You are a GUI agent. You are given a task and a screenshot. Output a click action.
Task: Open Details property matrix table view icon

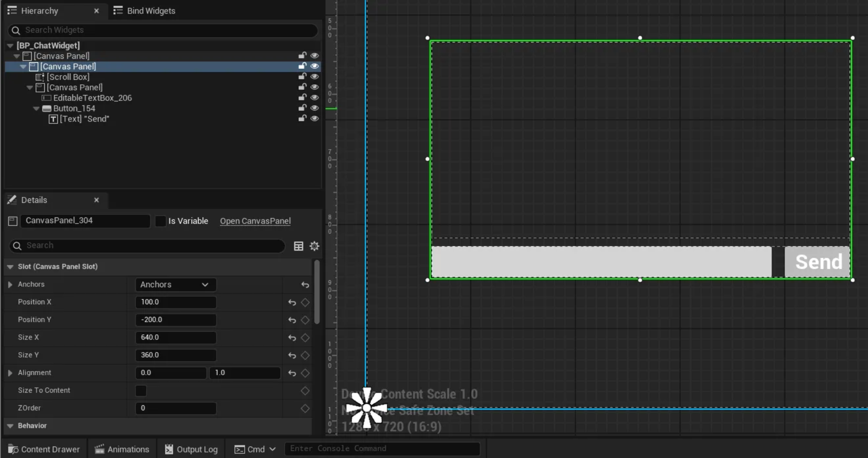point(298,246)
